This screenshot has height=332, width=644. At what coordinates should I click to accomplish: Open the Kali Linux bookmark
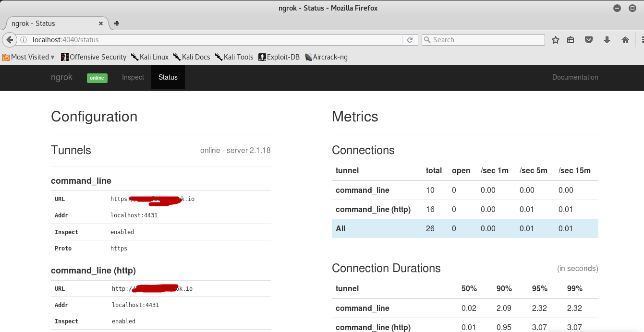tap(150, 57)
